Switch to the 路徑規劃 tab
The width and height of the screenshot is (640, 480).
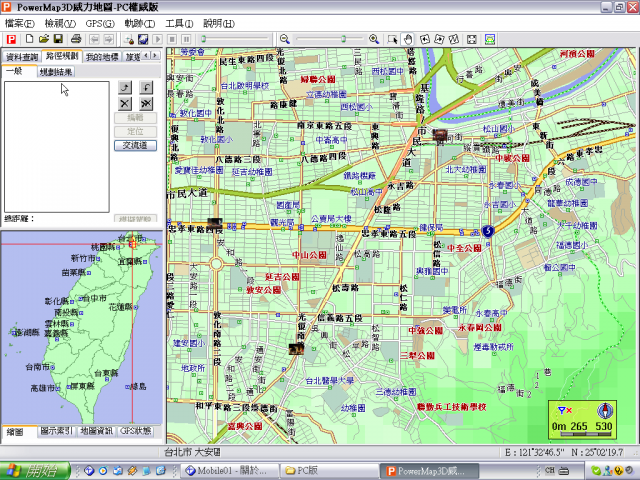[62, 56]
